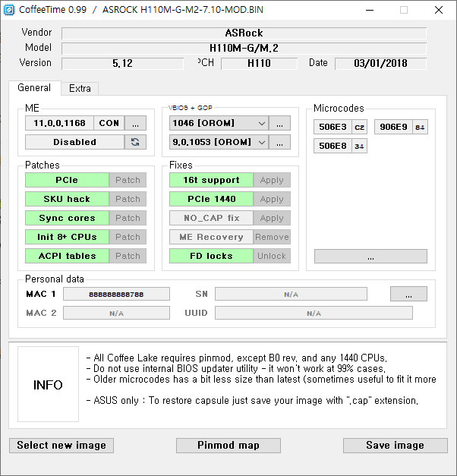Click ME version 11.0.0.1168 field
Screen dimensions: 457x476
(x=59, y=123)
